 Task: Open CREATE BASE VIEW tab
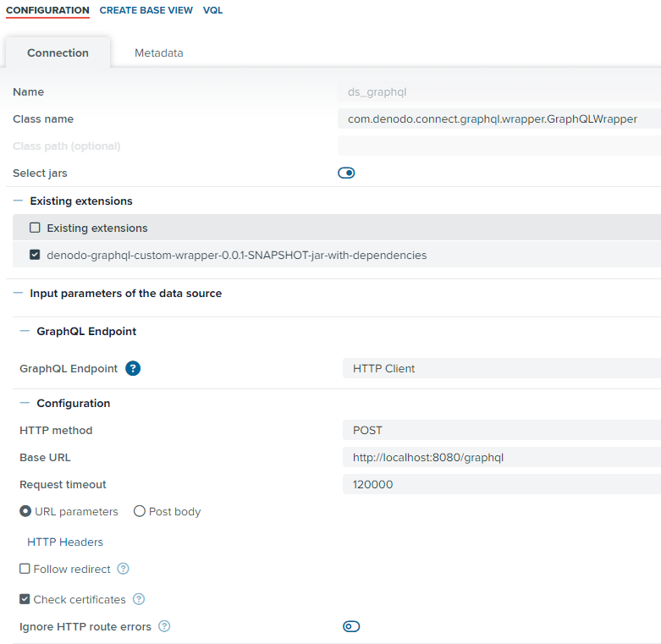click(146, 10)
